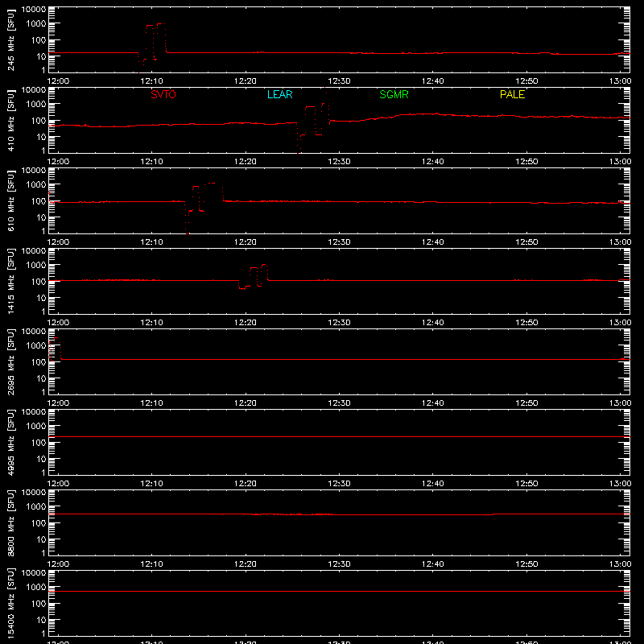Select the 610 MHz [SFU] axis label
The height and width of the screenshot is (644, 644).
click(x=11, y=200)
